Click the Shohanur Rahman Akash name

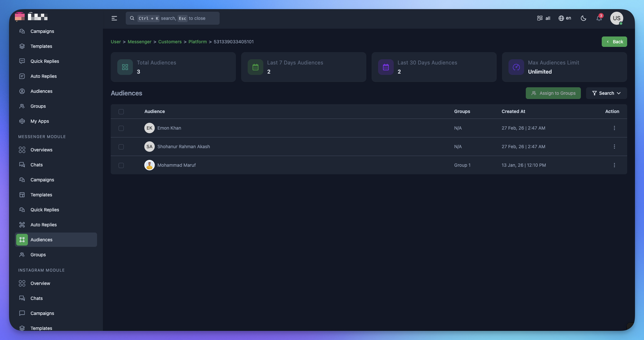[184, 147]
